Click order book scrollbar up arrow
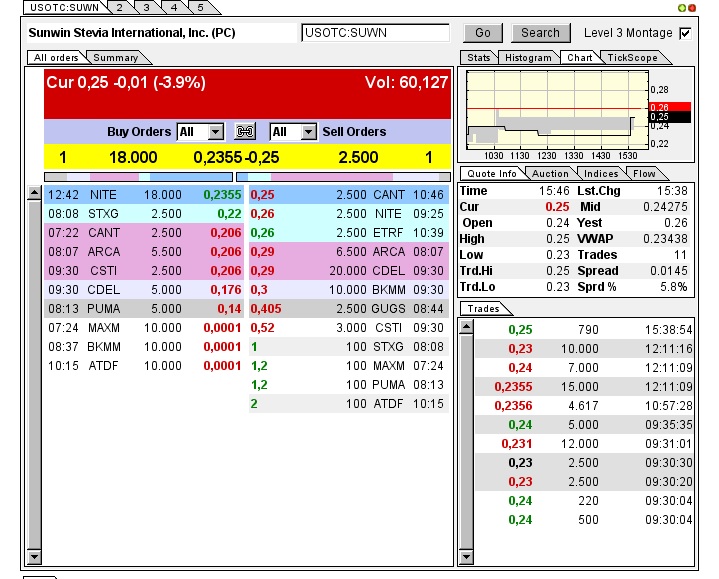 coord(34,193)
